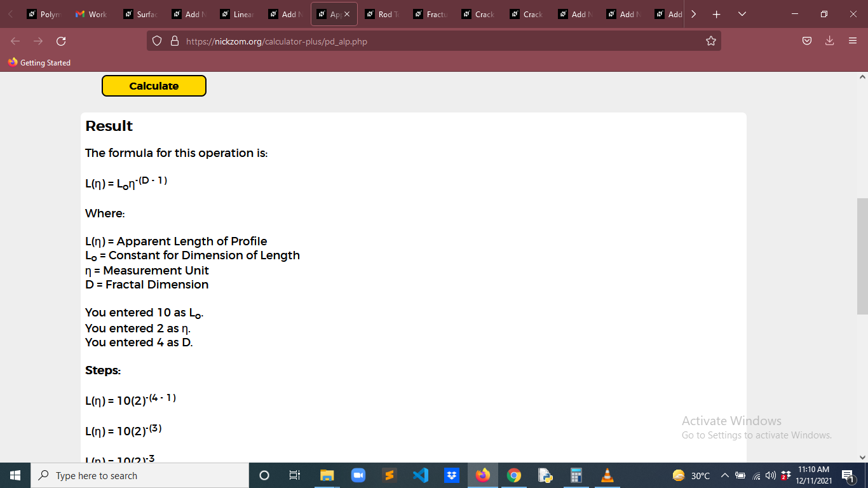868x488 pixels.
Task: Open Google Chrome from taskbar
Action: (x=514, y=475)
